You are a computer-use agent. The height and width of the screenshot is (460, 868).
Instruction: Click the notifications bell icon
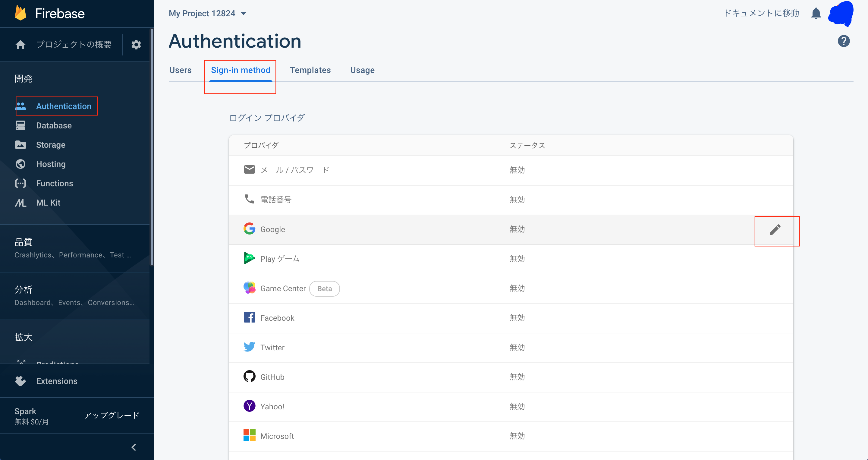click(x=816, y=14)
